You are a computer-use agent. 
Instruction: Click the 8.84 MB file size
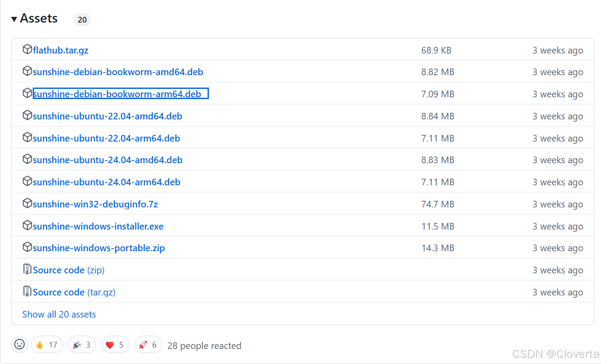438,116
